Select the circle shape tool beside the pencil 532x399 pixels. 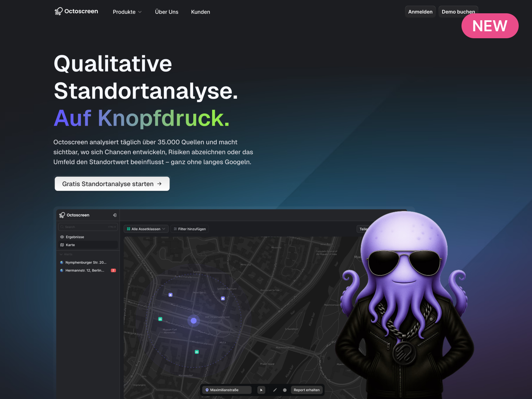(x=285, y=390)
